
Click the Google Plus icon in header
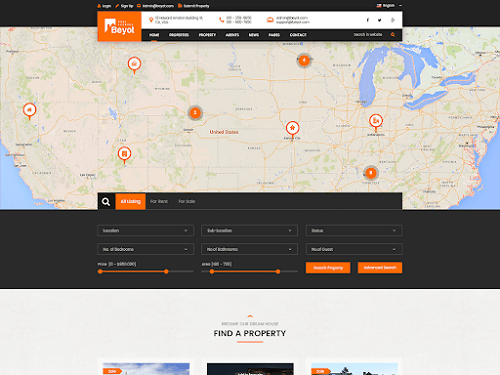(x=393, y=20)
